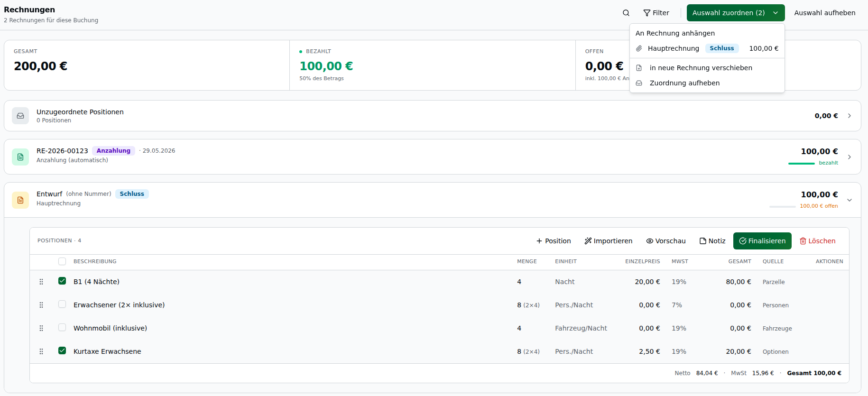This screenshot has width=868, height=396.
Task: Click the drag handle of B1 row
Action: (x=41, y=282)
